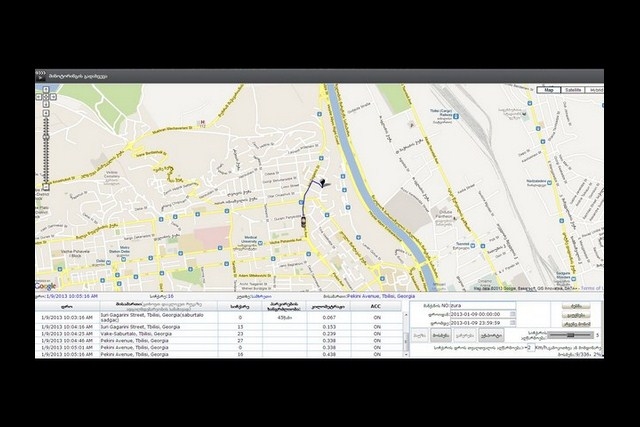The image size is (640, 427).
Task: Click the mileage value 0.067
Action: pyautogui.click(x=329, y=317)
